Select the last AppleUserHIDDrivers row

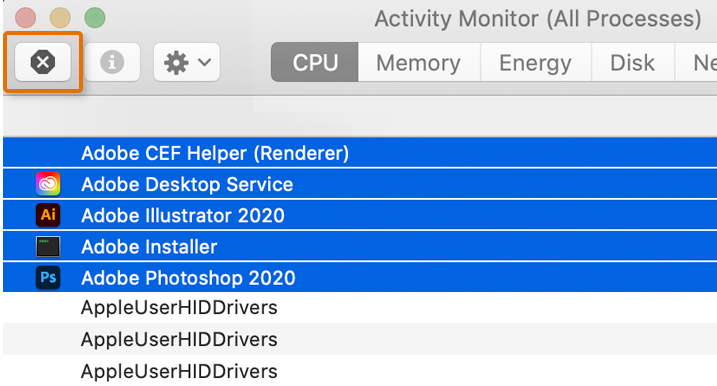click(360, 371)
